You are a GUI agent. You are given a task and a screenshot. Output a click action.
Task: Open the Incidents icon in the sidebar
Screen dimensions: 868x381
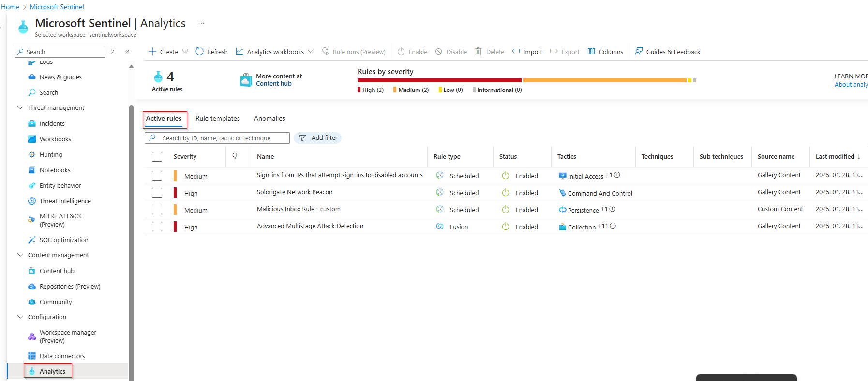click(32, 124)
